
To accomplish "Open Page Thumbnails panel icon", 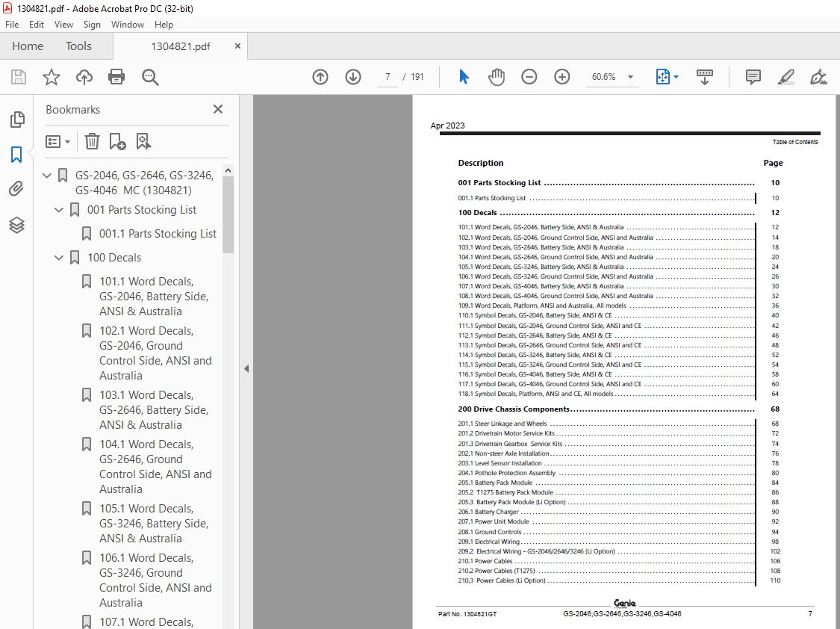I will [x=16, y=120].
